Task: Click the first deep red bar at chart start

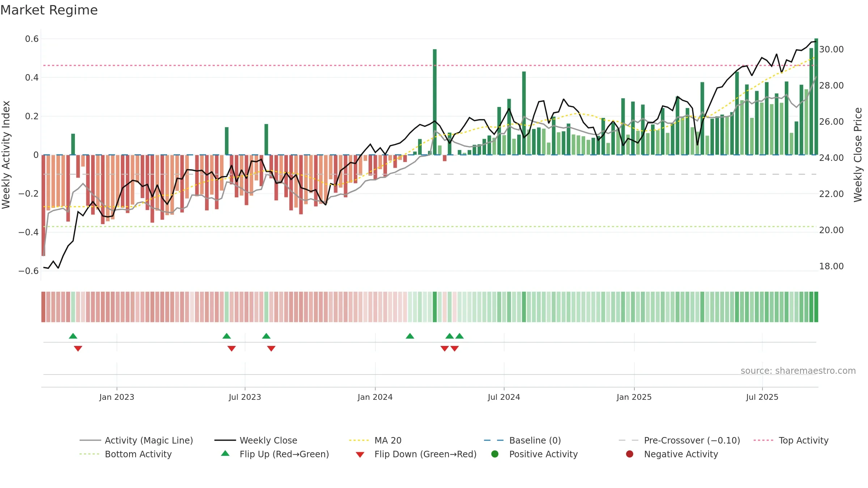Action: click(43, 205)
